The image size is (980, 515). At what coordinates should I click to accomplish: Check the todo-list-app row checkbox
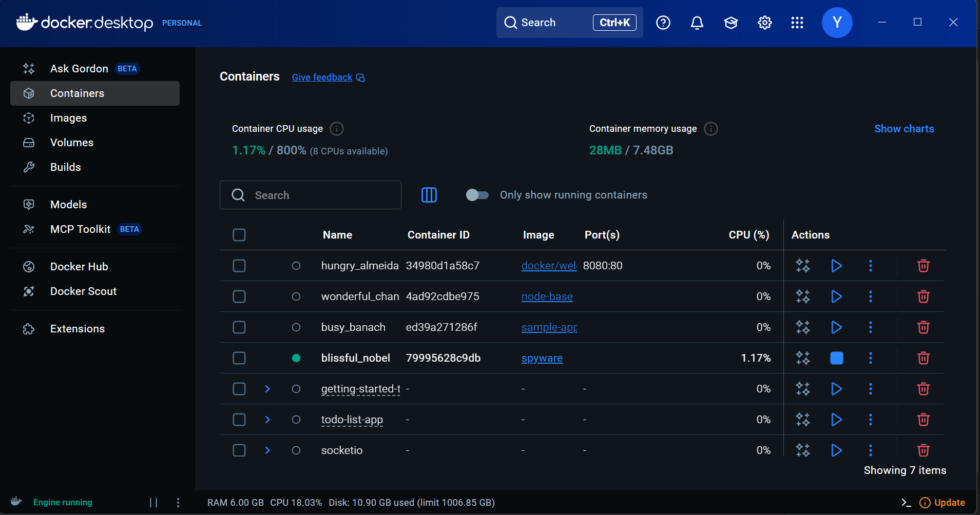pyautogui.click(x=239, y=420)
